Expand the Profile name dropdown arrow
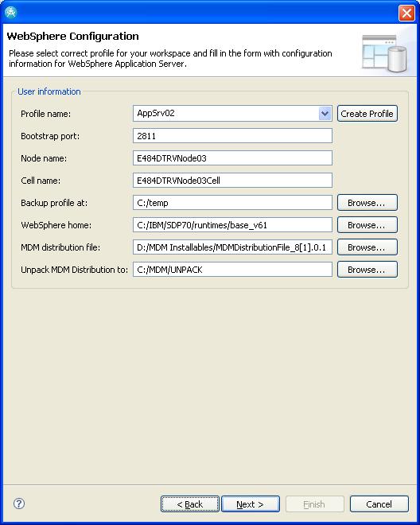This screenshot has width=420, height=525. click(x=325, y=114)
